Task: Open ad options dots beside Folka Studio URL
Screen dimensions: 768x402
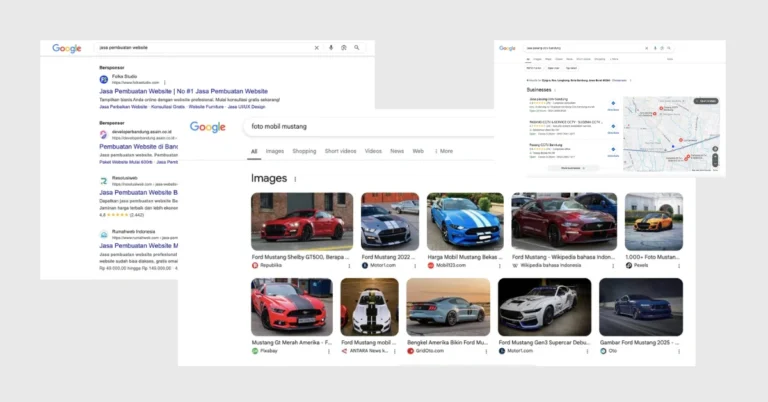Action: (x=165, y=83)
